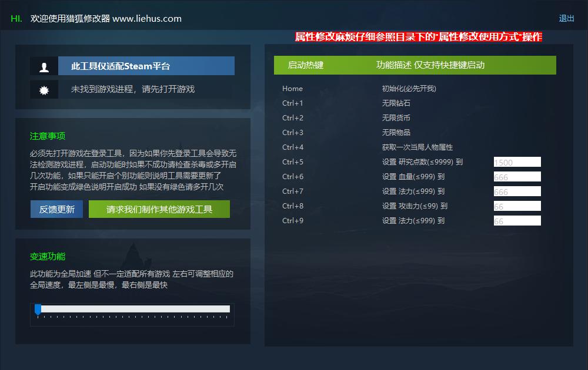Click the 无限货币 function text
This screenshot has height=370, width=588.
396,118
